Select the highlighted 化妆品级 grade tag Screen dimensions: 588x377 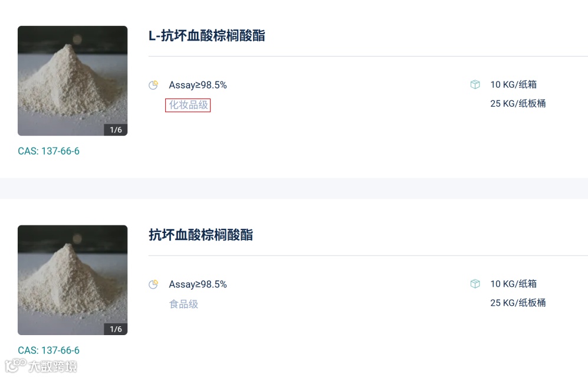188,105
